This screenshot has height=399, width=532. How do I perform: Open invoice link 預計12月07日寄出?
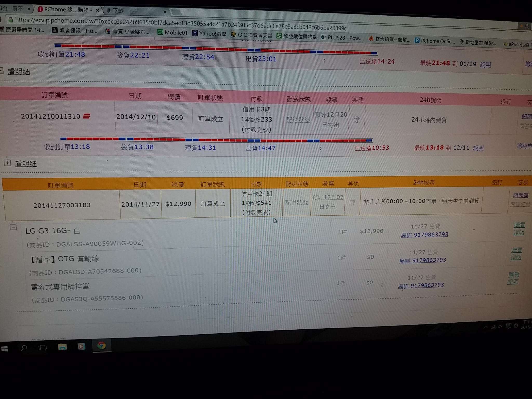point(328,202)
